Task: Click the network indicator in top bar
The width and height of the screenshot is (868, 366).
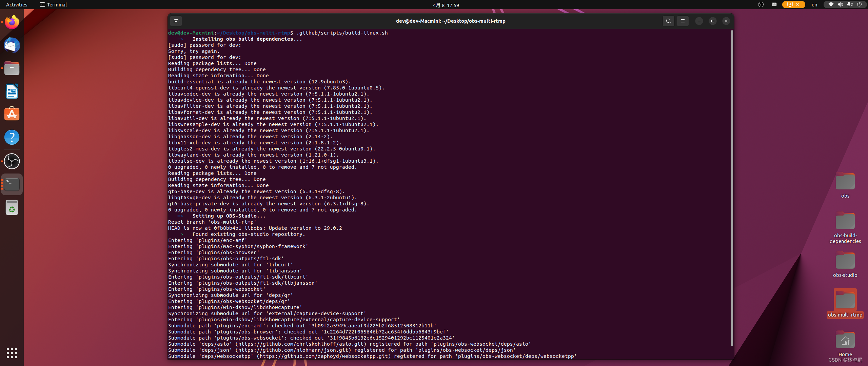Action: 831,5
